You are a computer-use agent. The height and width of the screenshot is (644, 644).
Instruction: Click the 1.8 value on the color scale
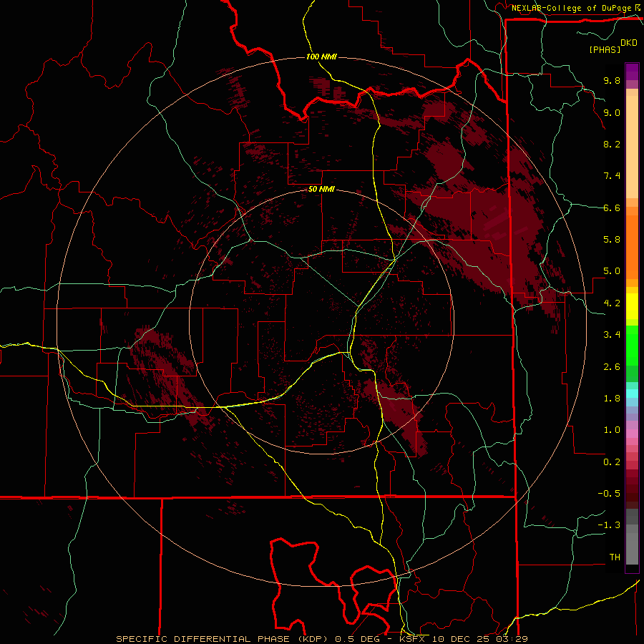click(612, 399)
